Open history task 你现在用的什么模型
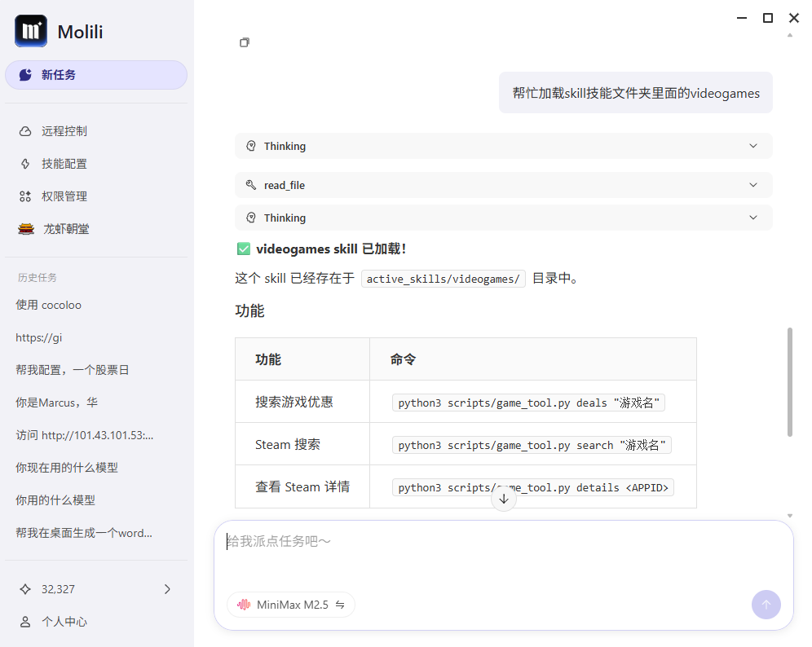 tap(67, 468)
